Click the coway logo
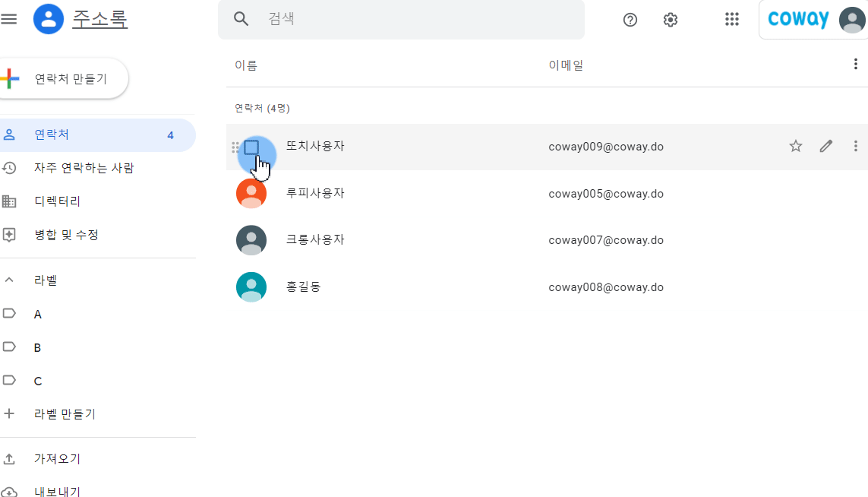Viewport: 868px width, 497px height. click(798, 19)
